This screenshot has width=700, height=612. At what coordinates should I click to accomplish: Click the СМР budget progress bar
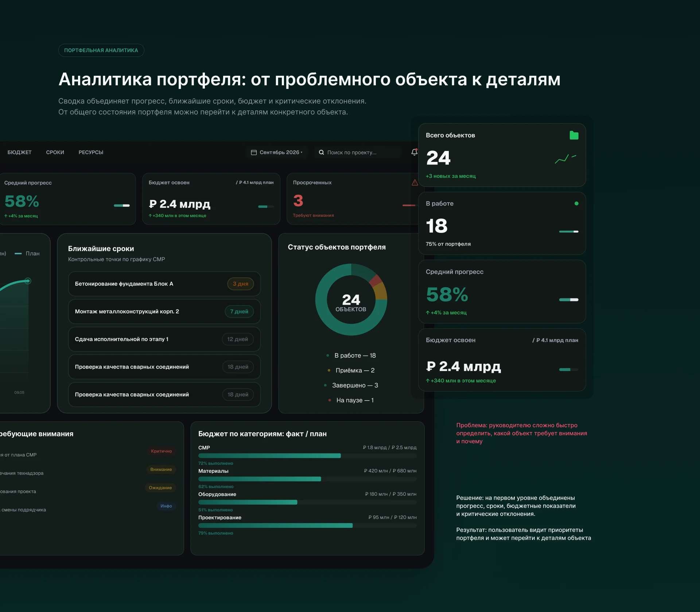tap(307, 456)
